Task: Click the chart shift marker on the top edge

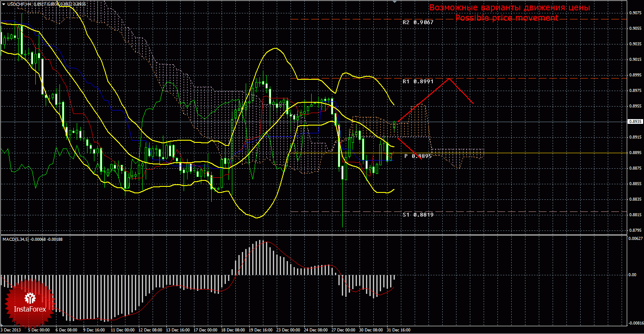Action: [x=394, y=2]
